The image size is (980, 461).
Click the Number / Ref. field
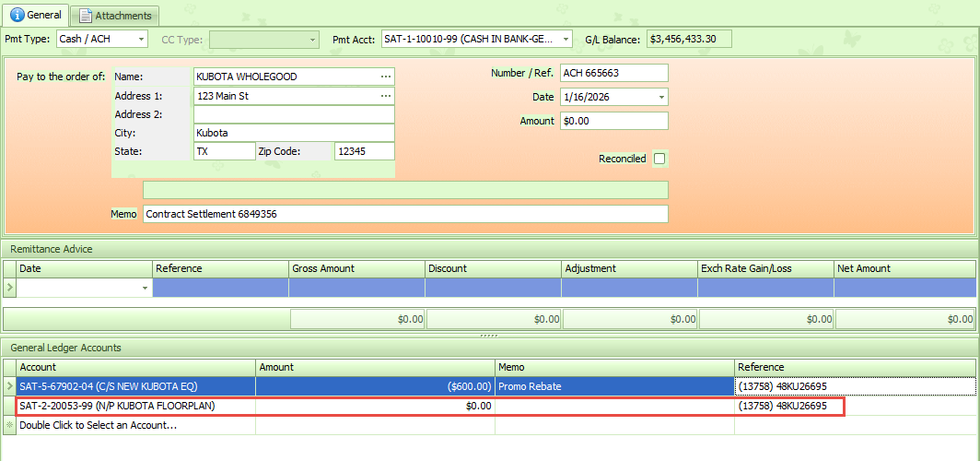click(614, 73)
